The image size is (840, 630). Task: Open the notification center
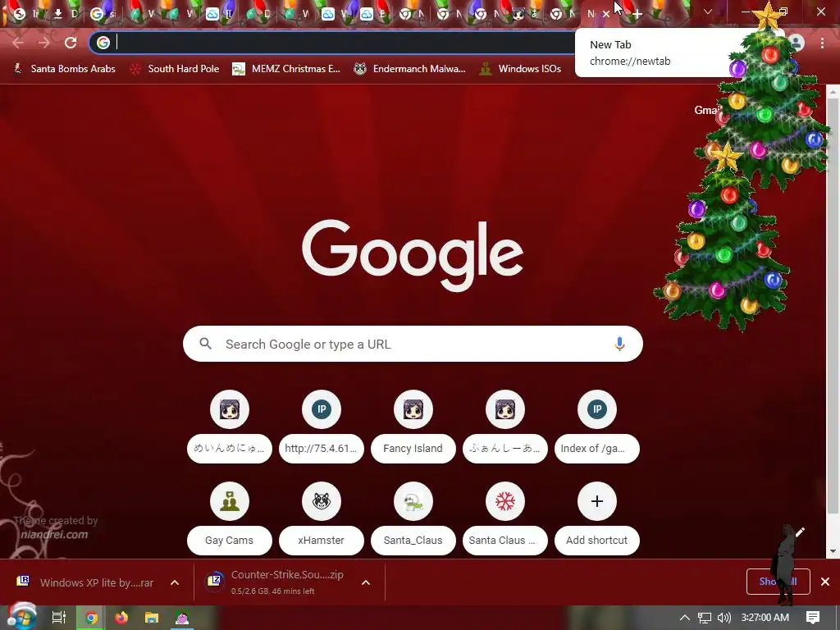click(813, 618)
